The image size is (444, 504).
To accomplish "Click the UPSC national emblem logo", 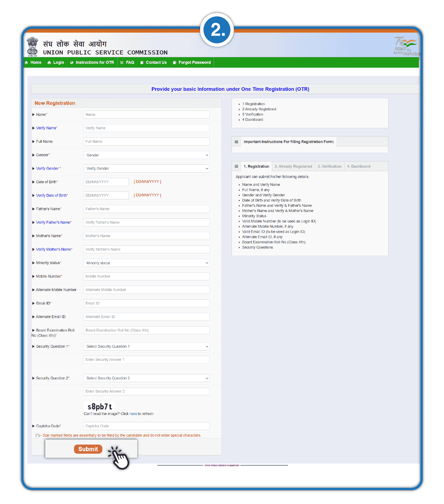I will [x=32, y=47].
